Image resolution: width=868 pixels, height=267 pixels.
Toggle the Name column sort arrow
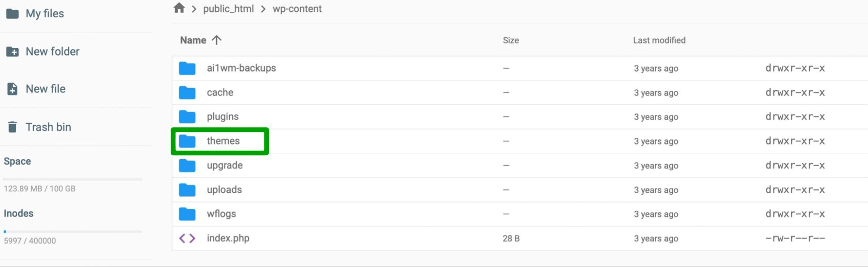click(217, 40)
